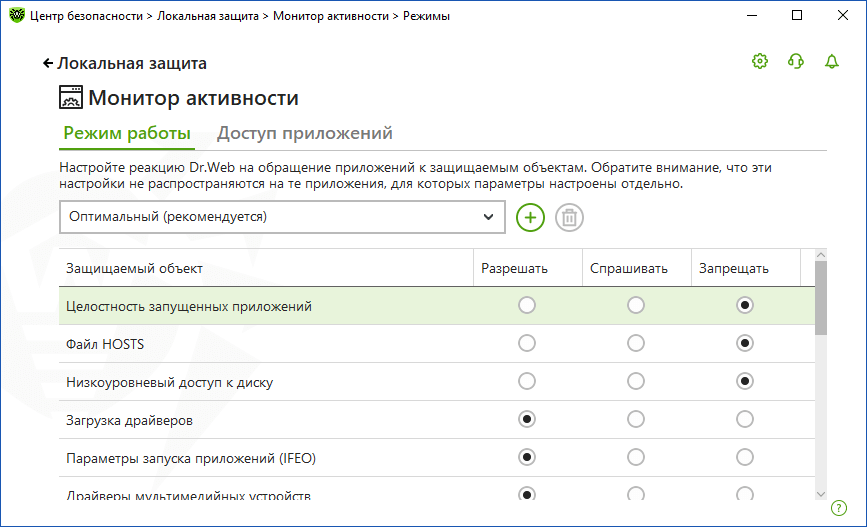Add a new mode with plus icon

[x=531, y=217]
